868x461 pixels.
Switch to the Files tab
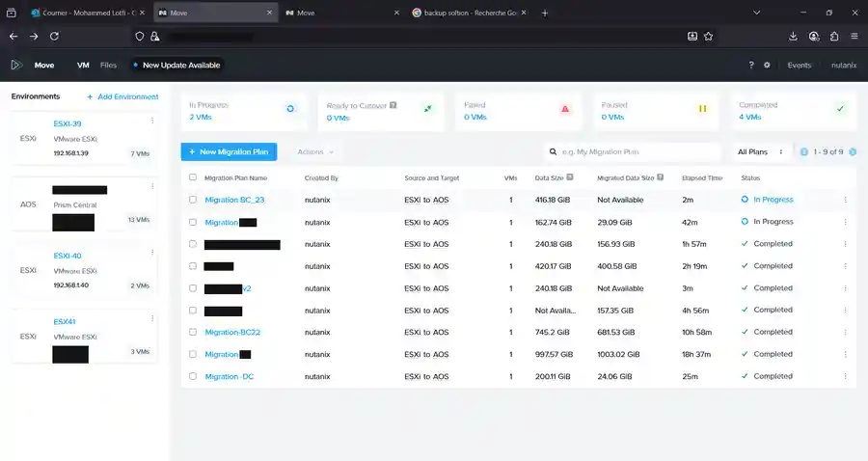pos(108,66)
